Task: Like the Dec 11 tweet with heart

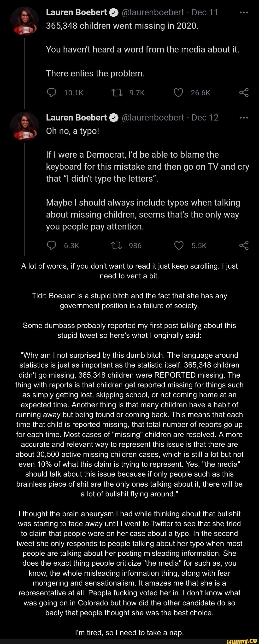Action: [178, 93]
